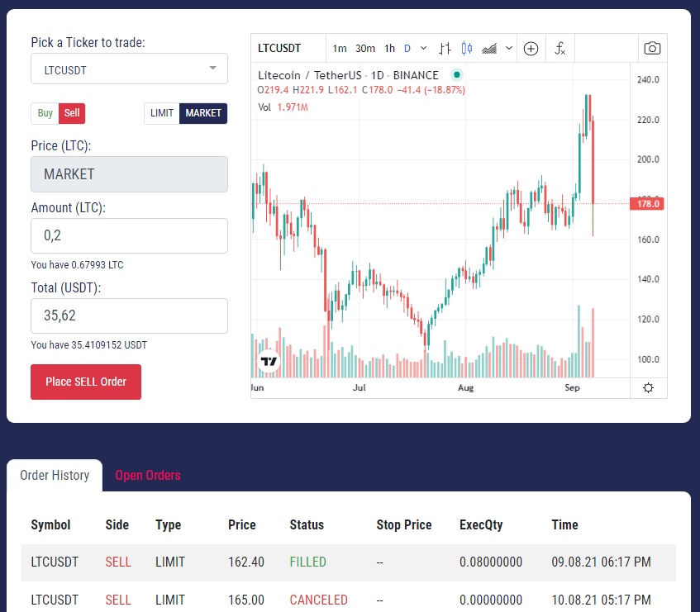The height and width of the screenshot is (612, 700).
Task: Open the indicators fx icon
Action: coord(560,48)
